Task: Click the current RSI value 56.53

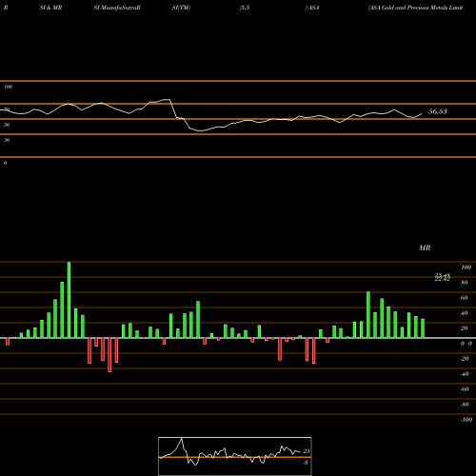Action: (x=438, y=111)
